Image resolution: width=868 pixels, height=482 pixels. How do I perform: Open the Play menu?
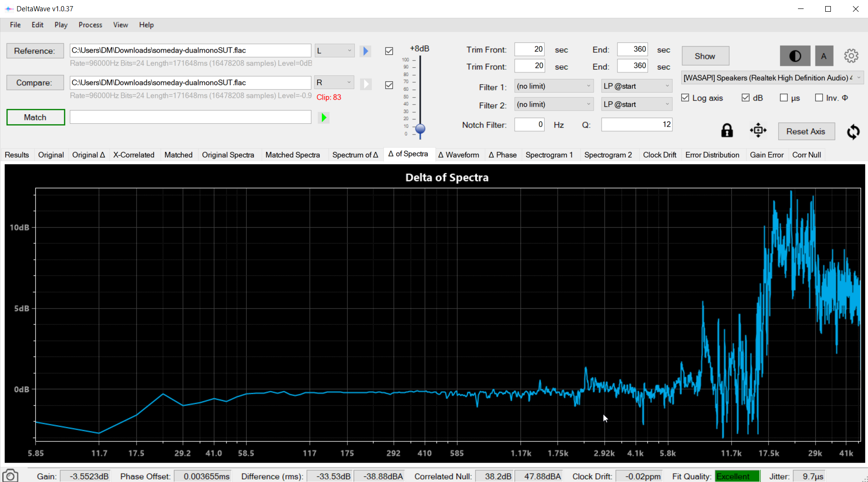(x=61, y=25)
